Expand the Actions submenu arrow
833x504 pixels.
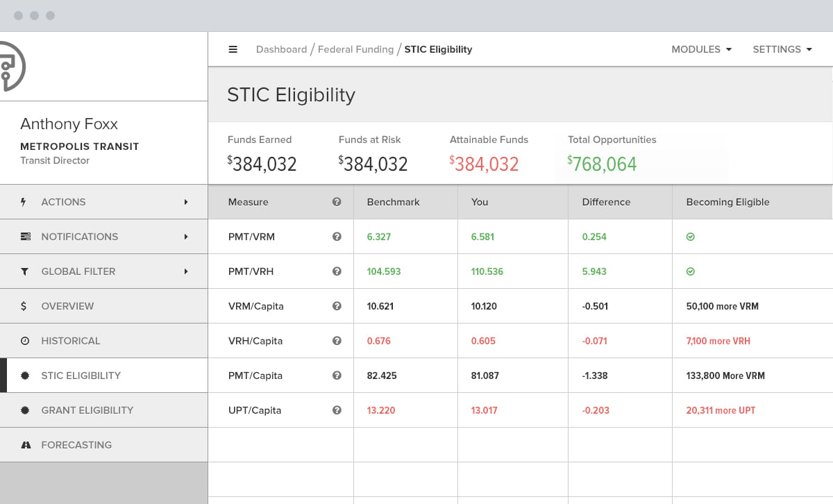coord(186,202)
